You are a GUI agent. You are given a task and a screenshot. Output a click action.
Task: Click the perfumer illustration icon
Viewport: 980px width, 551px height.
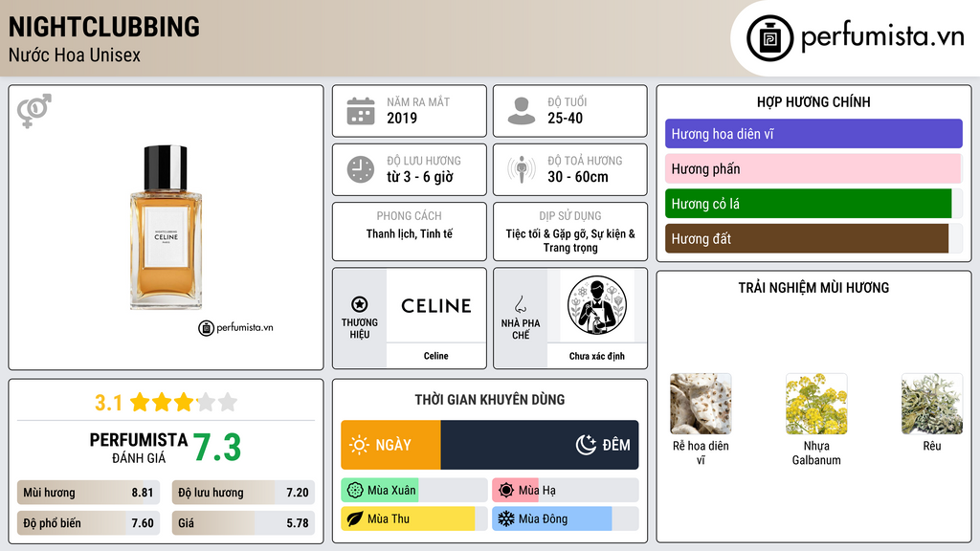click(x=597, y=305)
